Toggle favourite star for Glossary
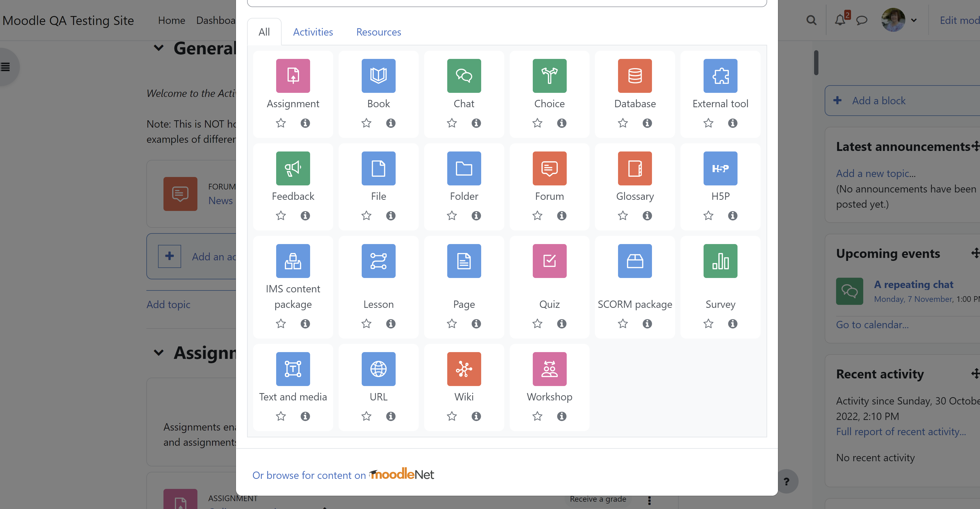Image resolution: width=980 pixels, height=509 pixels. point(623,216)
